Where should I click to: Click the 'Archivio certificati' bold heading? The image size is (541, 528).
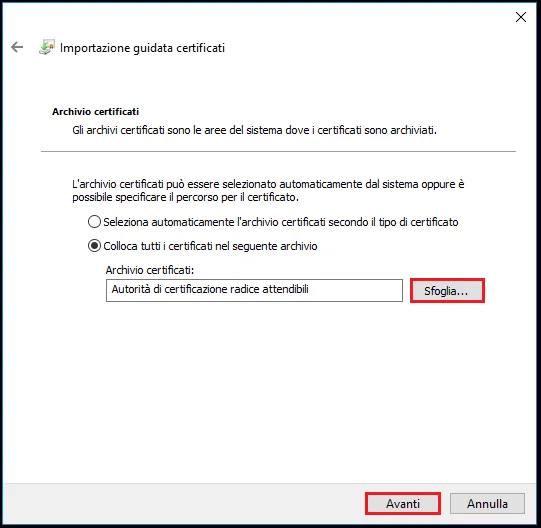(x=96, y=111)
